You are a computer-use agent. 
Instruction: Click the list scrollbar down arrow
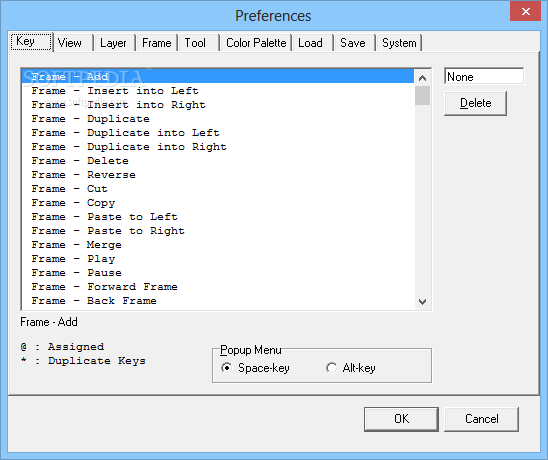click(x=423, y=302)
